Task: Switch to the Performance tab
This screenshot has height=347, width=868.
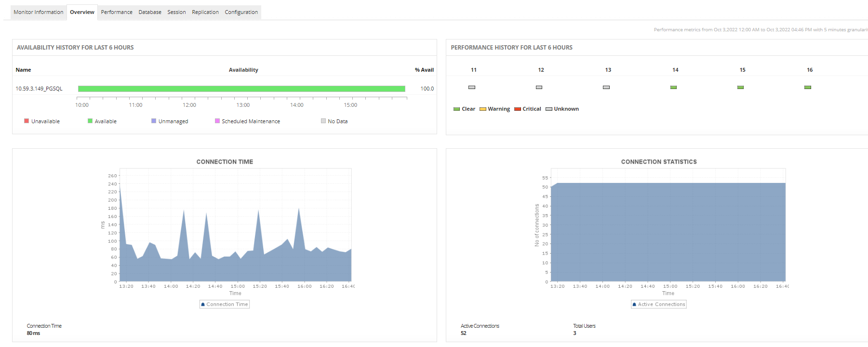Action: pos(117,12)
